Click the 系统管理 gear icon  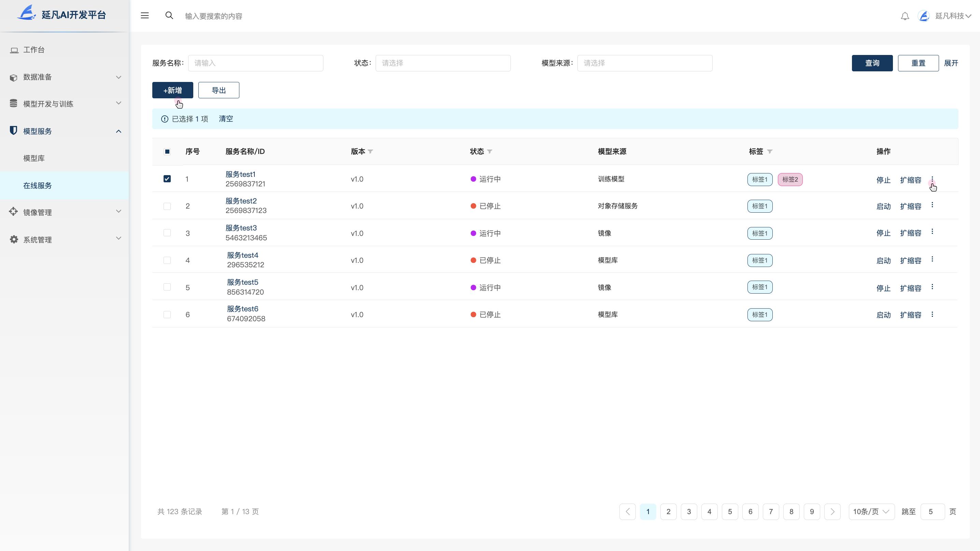(13, 239)
